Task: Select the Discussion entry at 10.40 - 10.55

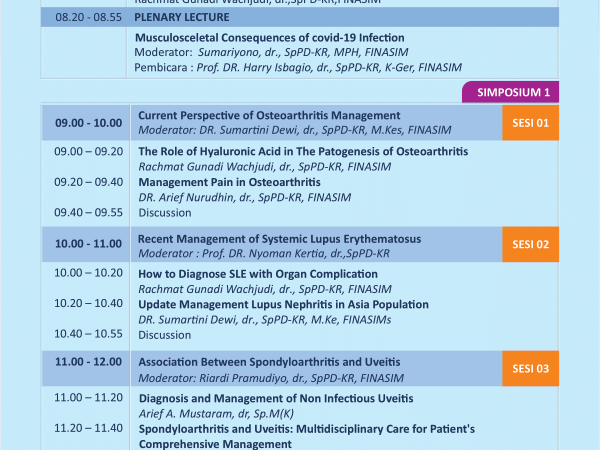Action: tap(165, 334)
